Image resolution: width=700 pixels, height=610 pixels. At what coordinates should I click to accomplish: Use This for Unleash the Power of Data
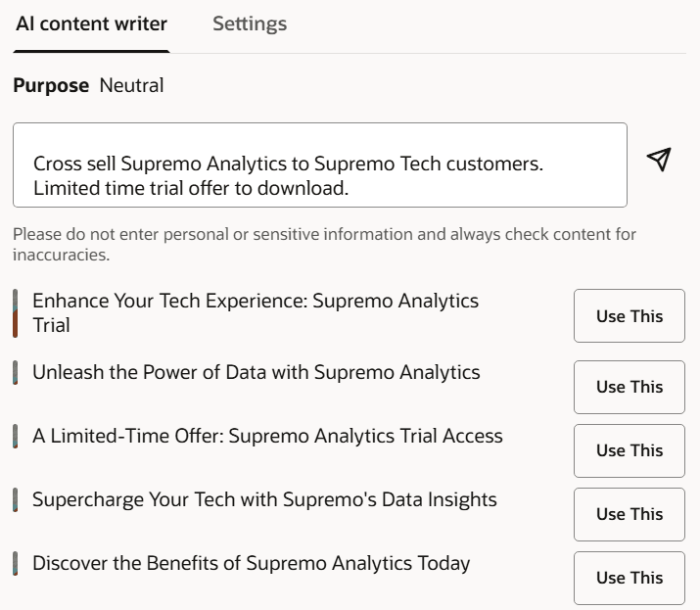629,387
